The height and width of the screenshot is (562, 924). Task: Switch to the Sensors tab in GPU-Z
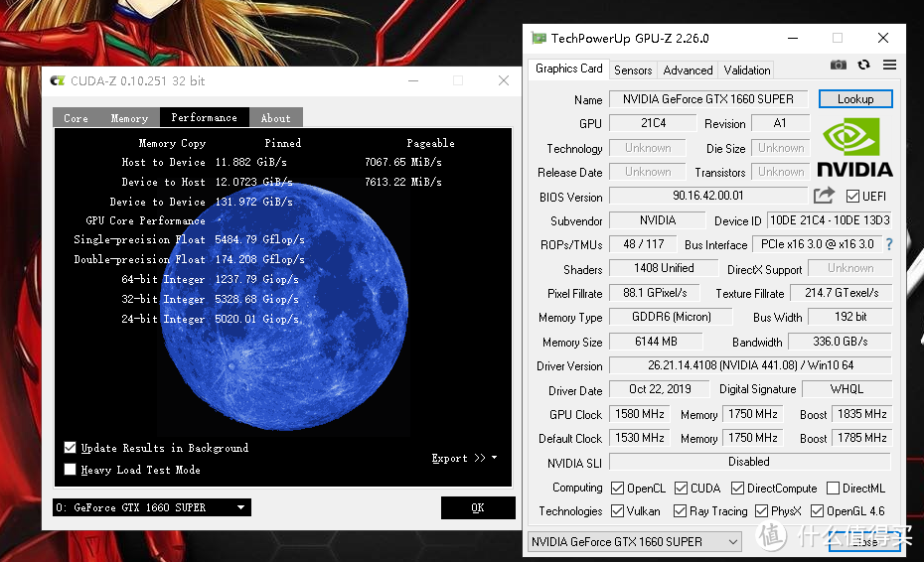[633, 70]
